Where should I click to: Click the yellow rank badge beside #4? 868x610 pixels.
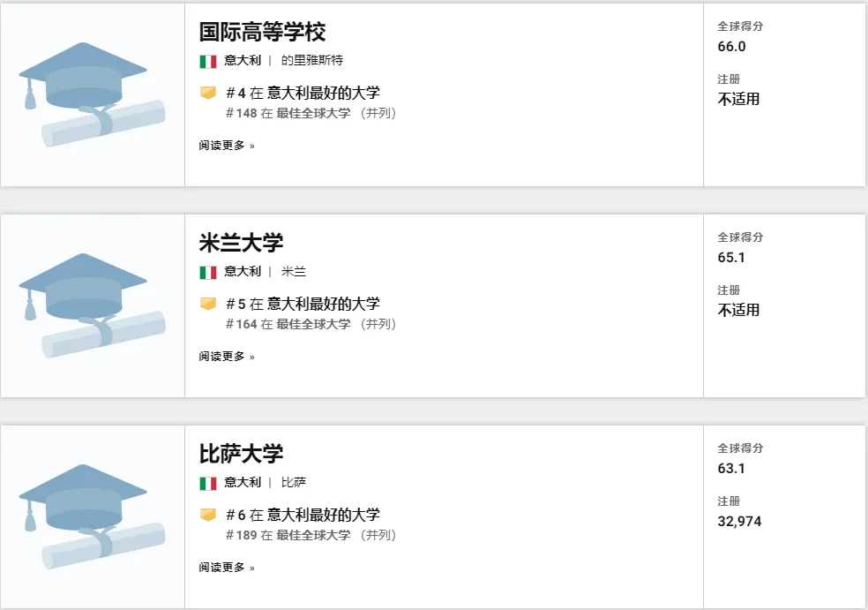[208, 93]
